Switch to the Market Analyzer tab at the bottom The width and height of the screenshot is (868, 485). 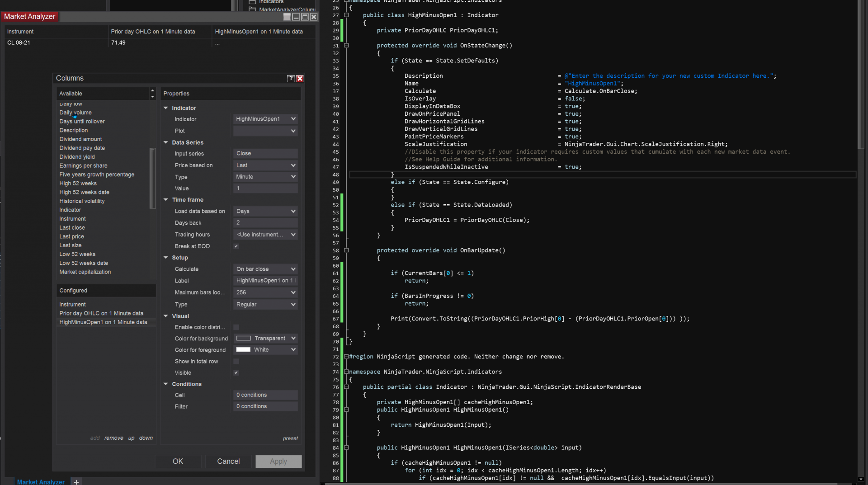pos(41,481)
